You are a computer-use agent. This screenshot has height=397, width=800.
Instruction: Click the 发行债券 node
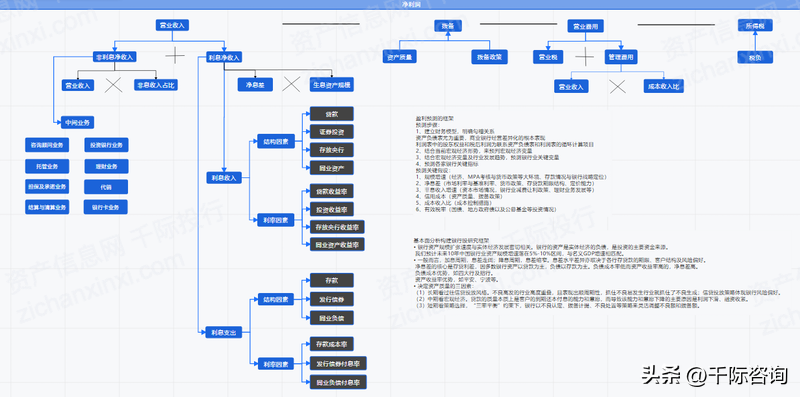coord(332,299)
